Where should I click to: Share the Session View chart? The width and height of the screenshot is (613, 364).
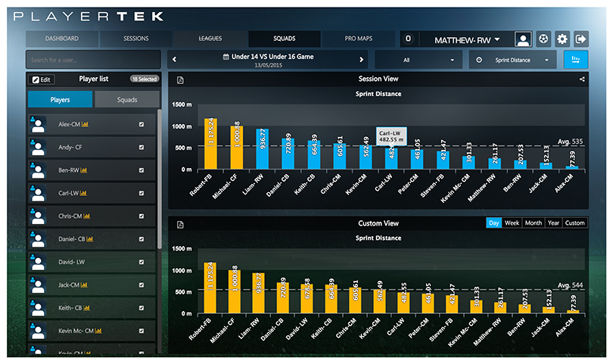click(x=582, y=79)
